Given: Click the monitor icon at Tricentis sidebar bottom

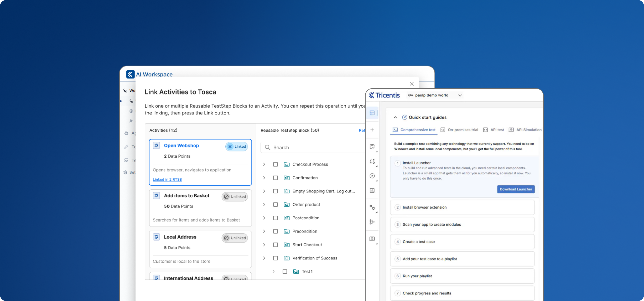Looking at the screenshot, I should tap(372, 238).
